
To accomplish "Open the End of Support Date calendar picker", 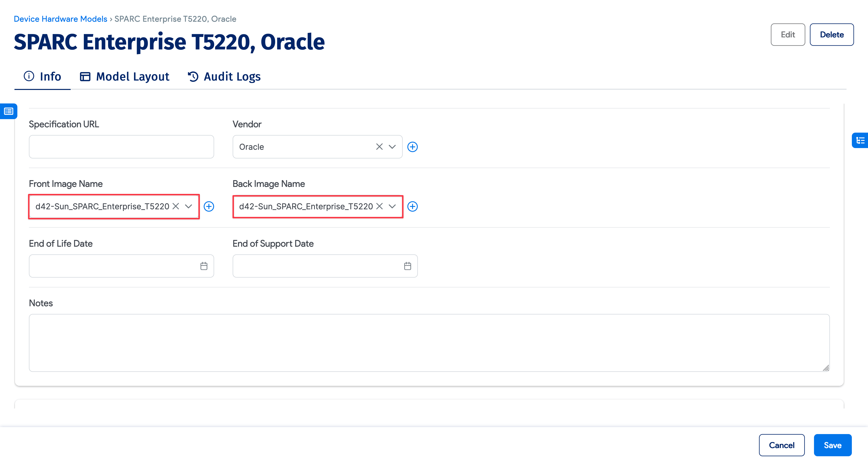I will click(x=407, y=266).
